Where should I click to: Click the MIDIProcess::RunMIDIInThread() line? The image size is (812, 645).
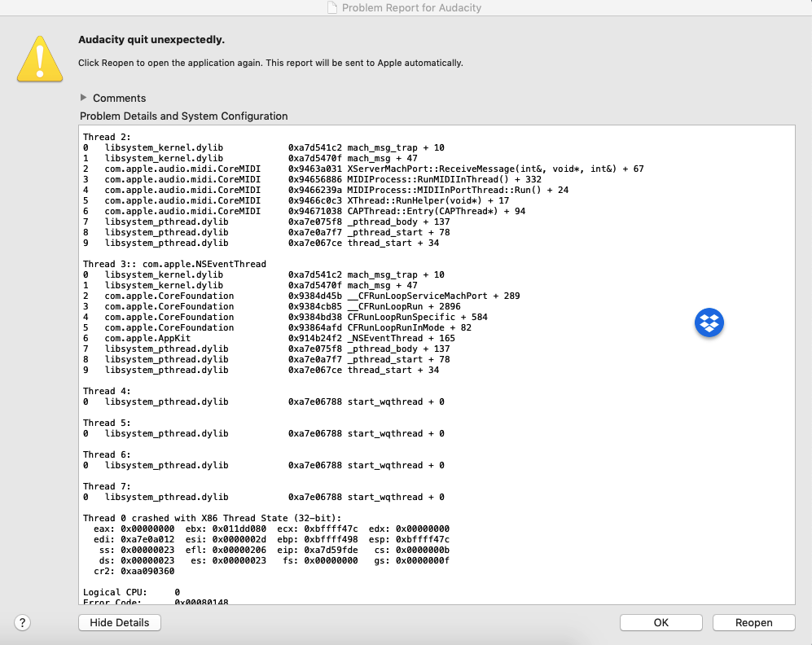312,179
